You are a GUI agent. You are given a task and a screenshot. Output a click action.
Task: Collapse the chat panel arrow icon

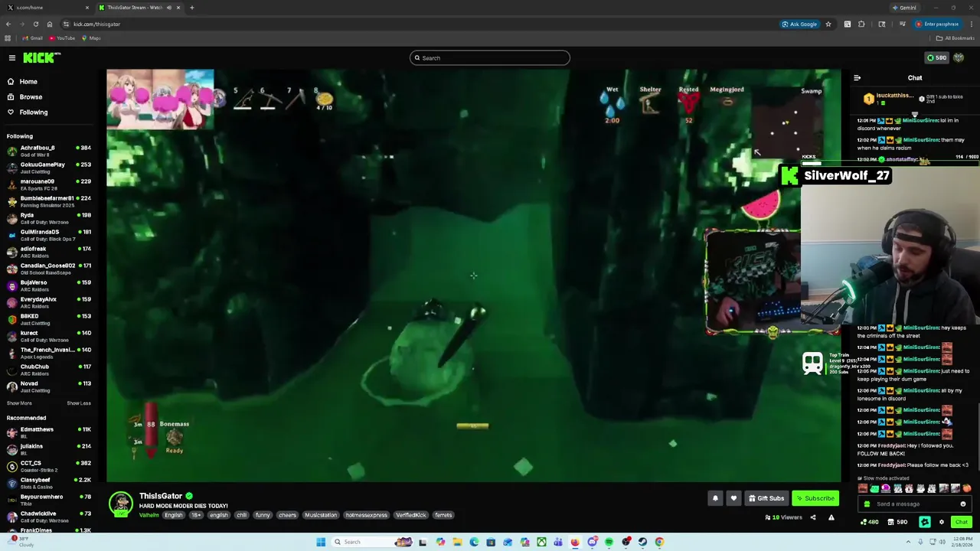(857, 78)
